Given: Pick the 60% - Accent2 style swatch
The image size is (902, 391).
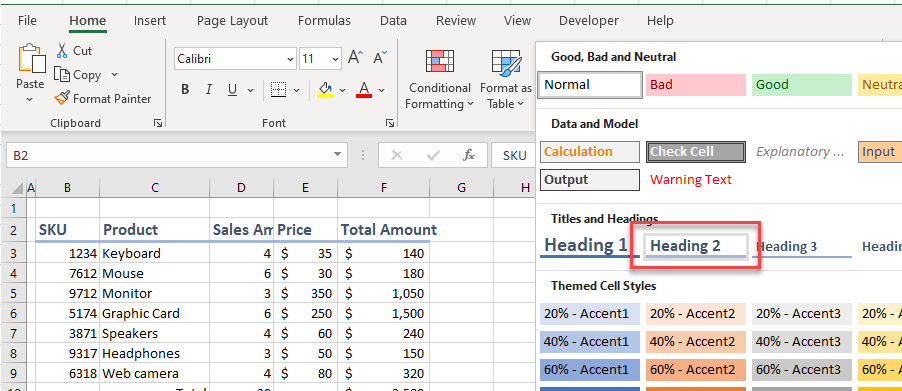Looking at the screenshot, I should click(696, 370).
